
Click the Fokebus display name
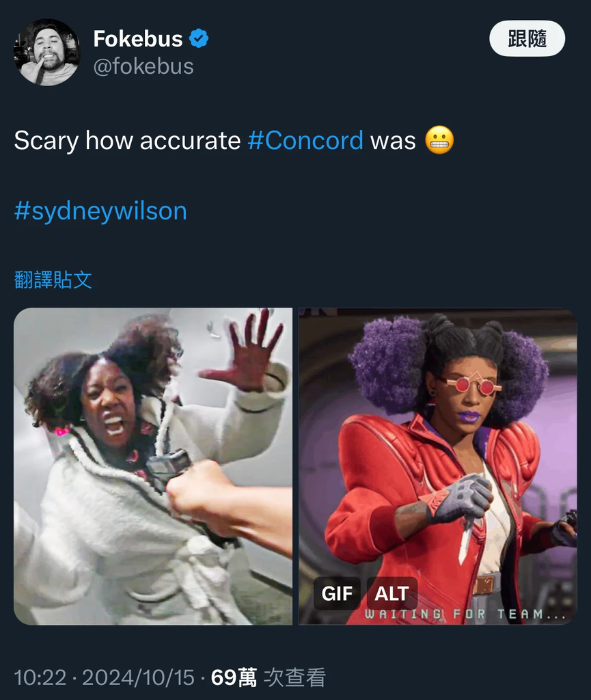138,38
